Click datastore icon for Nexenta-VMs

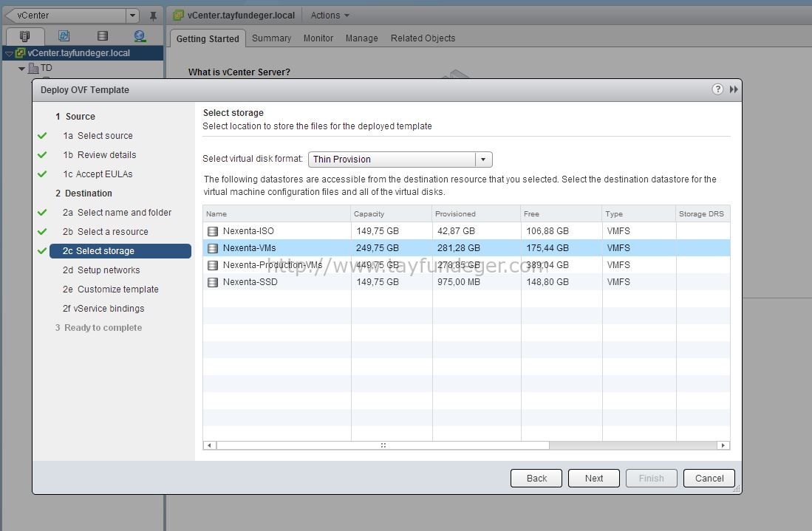click(212, 248)
